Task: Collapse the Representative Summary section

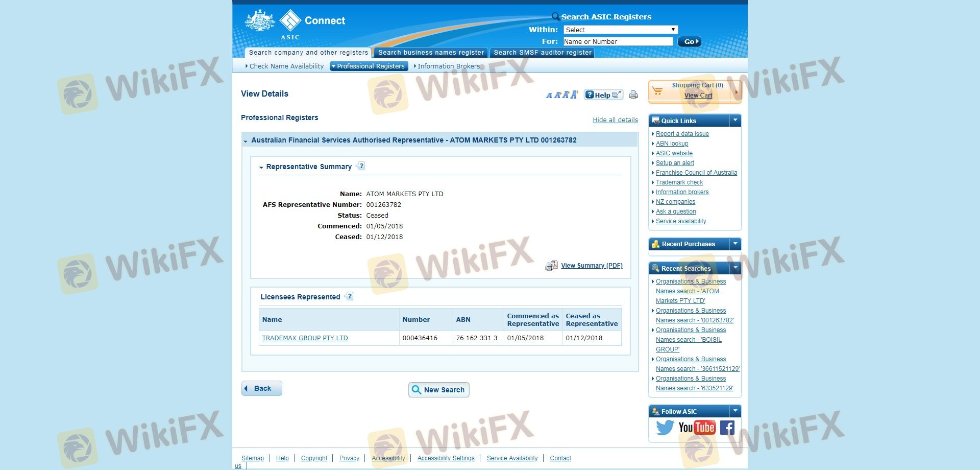Action: pyautogui.click(x=261, y=167)
